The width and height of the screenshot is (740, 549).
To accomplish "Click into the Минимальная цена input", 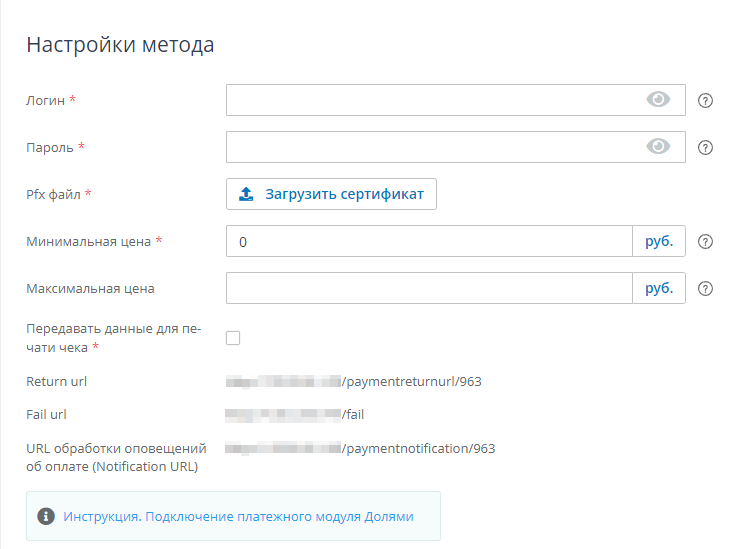I will (x=430, y=242).
